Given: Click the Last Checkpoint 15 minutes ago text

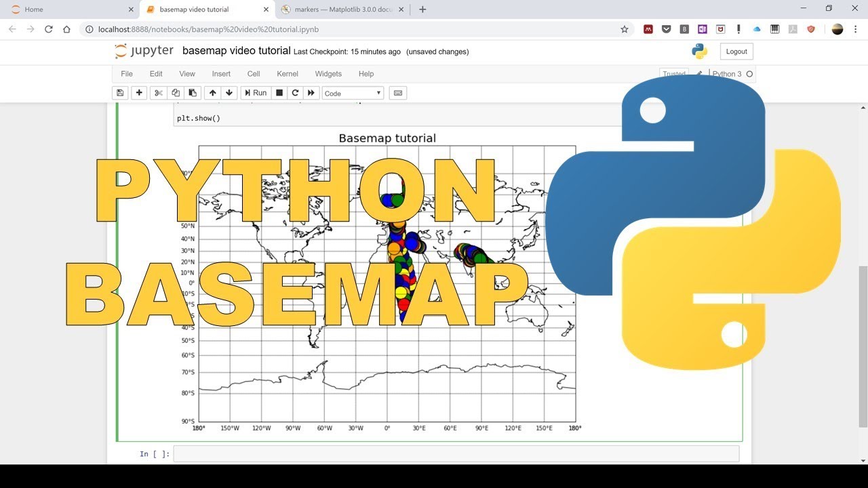Looking at the screenshot, I should (x=347, y=52).
